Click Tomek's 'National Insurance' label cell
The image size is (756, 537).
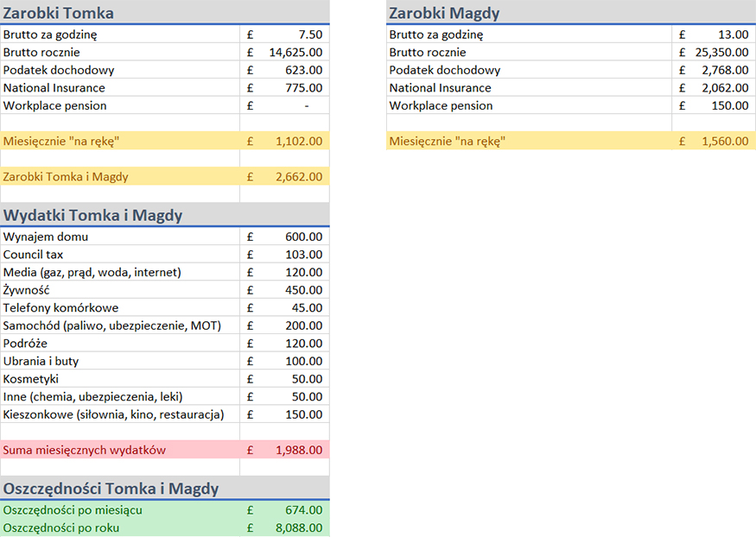pos(54,87)
